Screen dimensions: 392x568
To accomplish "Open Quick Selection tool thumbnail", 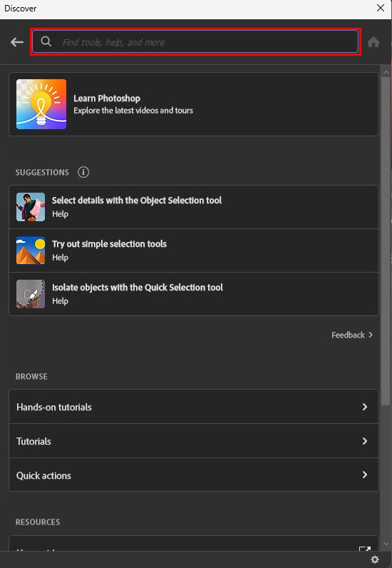I will point(31,294).
